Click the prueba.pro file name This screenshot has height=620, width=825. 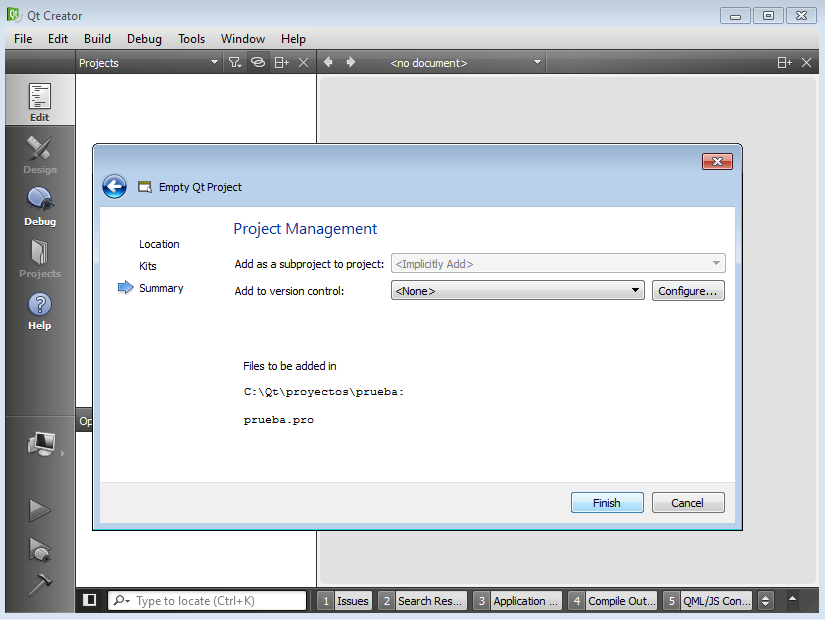(279, 420)
